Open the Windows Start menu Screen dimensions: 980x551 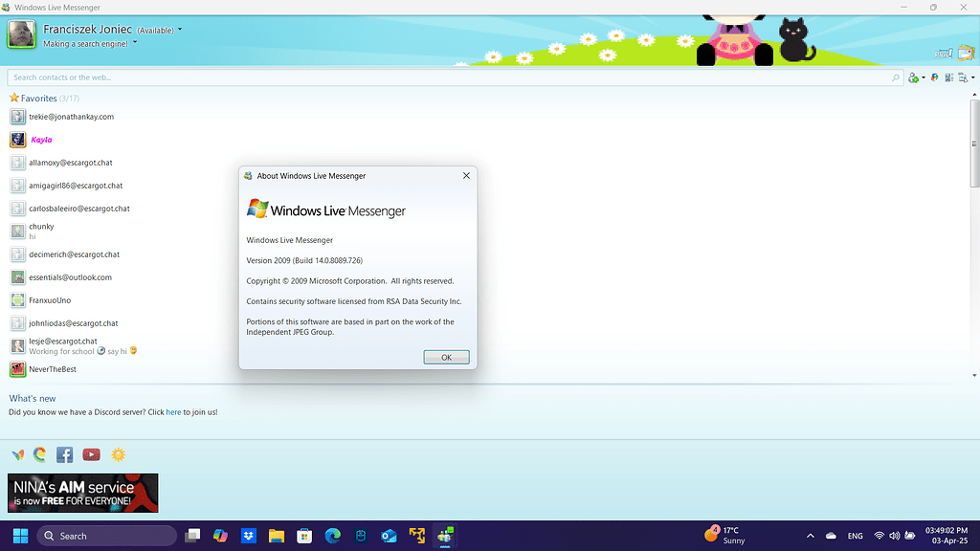pyautogui.click(x=20, y=536)
